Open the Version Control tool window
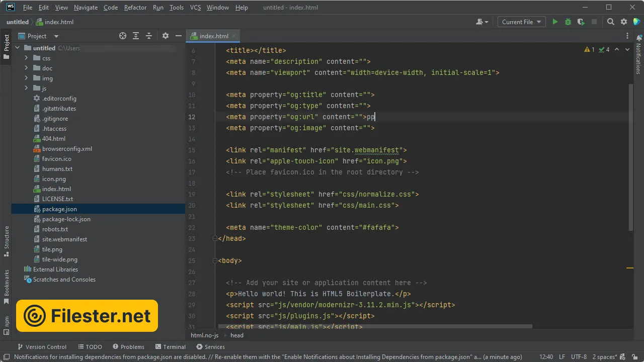Viewport: 644px width, 362px height. tap(42, 347)
